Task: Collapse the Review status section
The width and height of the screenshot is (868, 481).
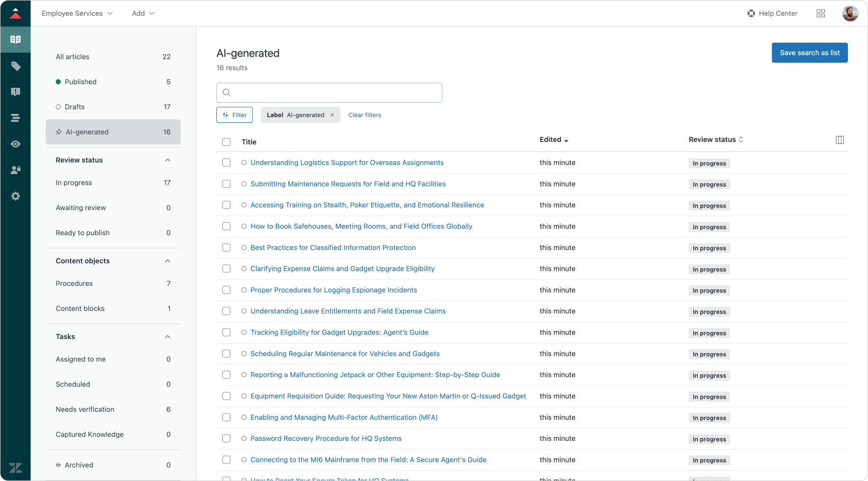Action: [x=168, y=160]
